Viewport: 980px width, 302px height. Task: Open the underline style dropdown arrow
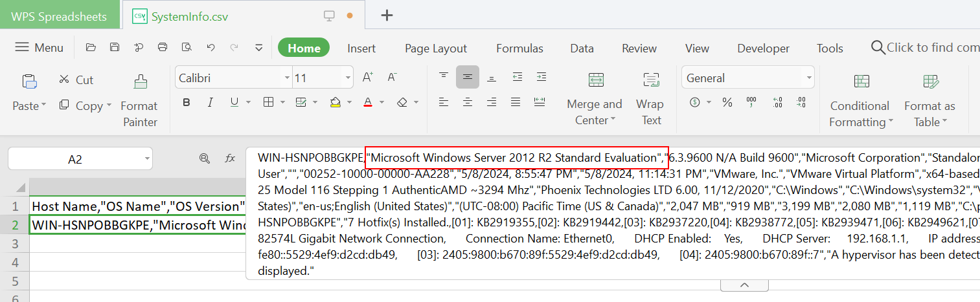(x=248, y=102)
